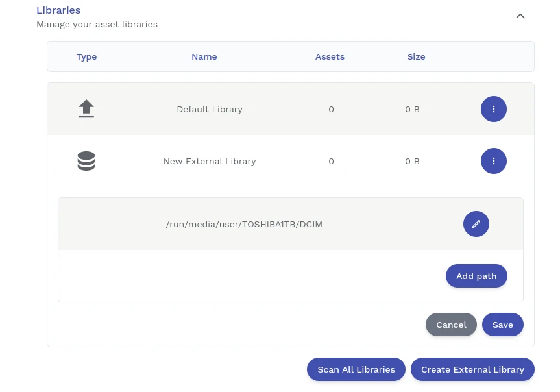Collapse the Libraries section chevron
560x392 pixels.
tap(520, 16)
